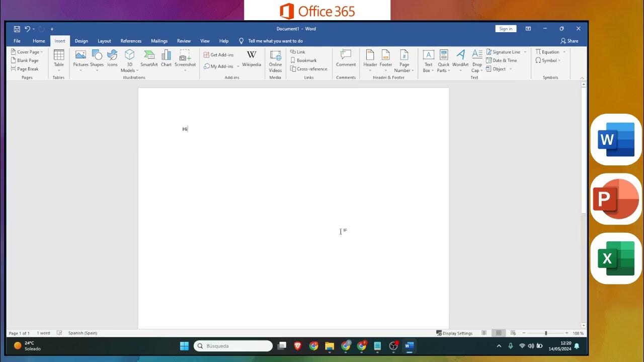Click the proofing check icon in status bar
This screenshot has width=644, height=362.
59,333
